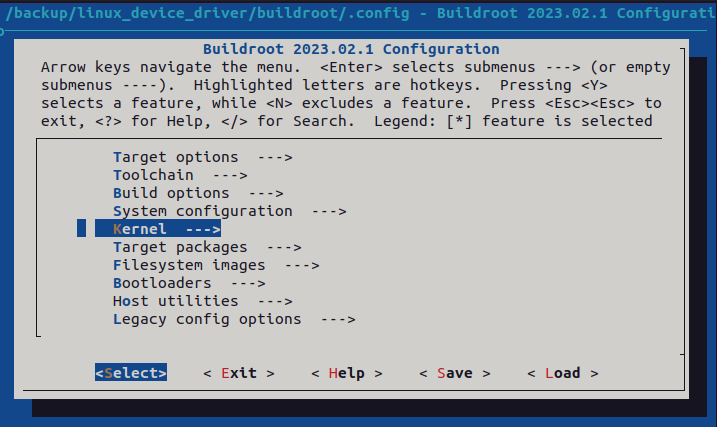Click the Buildroot 2023.02.1 Configuration dialog title
The image size is (717, 427).
coord(351,49)
